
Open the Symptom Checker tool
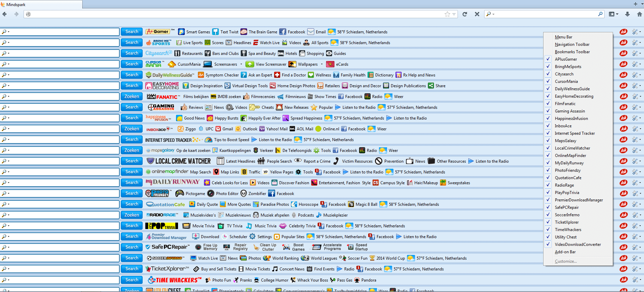point(218,75)
